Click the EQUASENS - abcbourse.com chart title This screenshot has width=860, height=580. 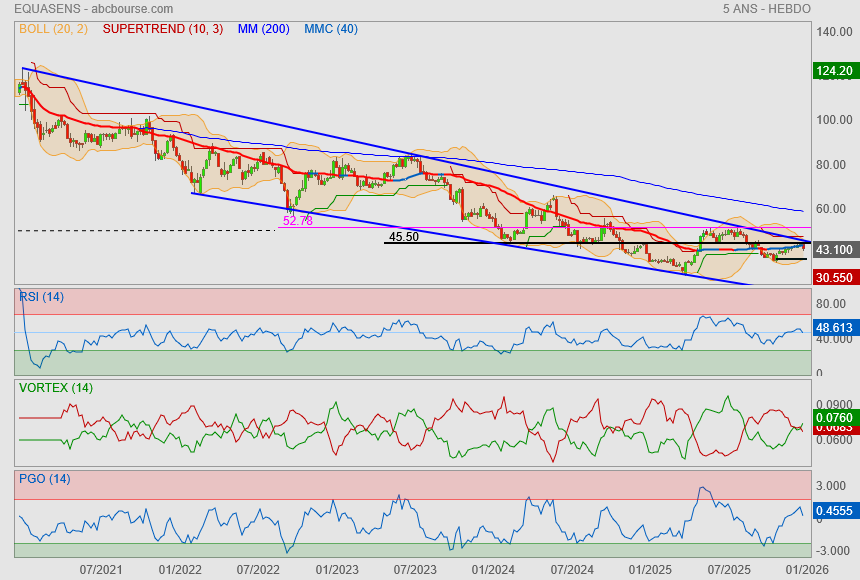(x=76, y=9)
